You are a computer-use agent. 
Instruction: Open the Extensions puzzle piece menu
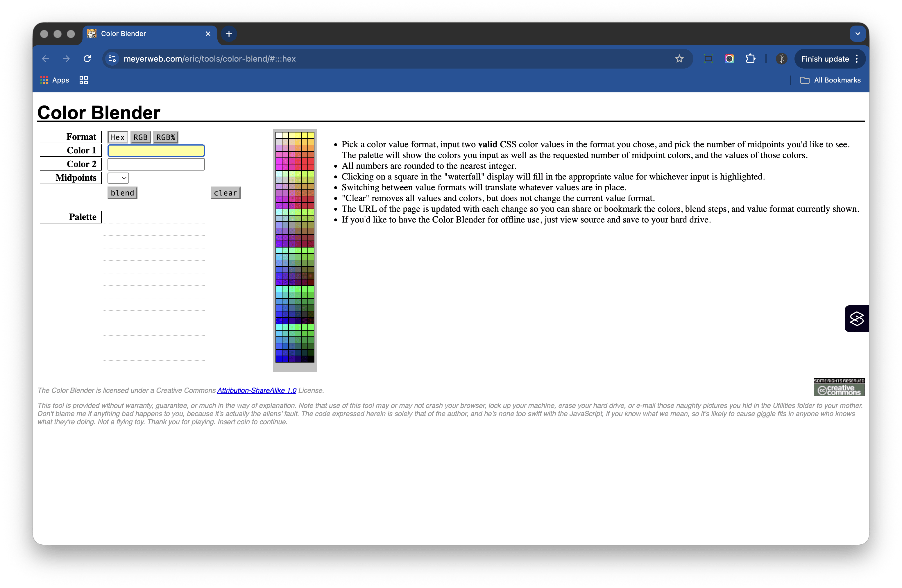[x=750, y=59]
